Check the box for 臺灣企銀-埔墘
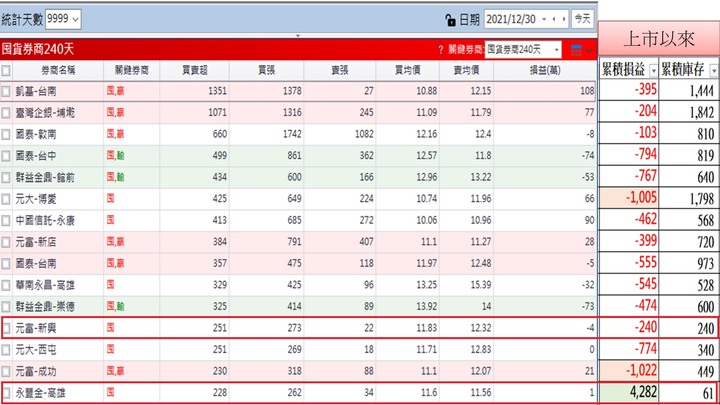 pyautogui.click(x=6, y=113)
